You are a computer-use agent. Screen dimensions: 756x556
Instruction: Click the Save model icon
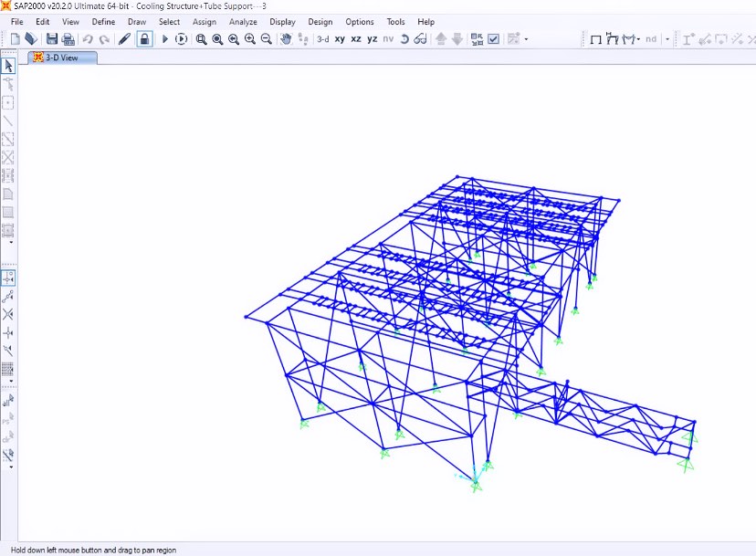52,39
